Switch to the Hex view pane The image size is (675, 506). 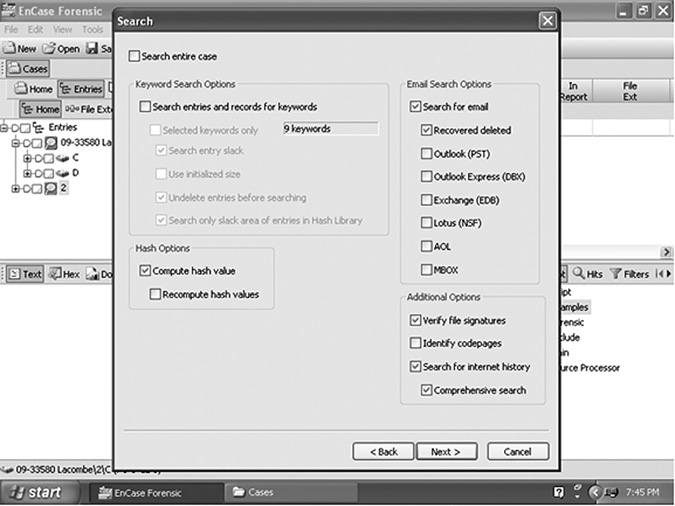pos(65,274)
